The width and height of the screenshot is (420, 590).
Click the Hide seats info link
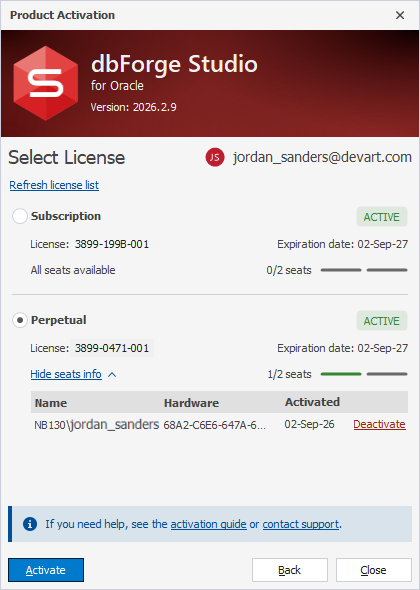click(x=66, y=374)
